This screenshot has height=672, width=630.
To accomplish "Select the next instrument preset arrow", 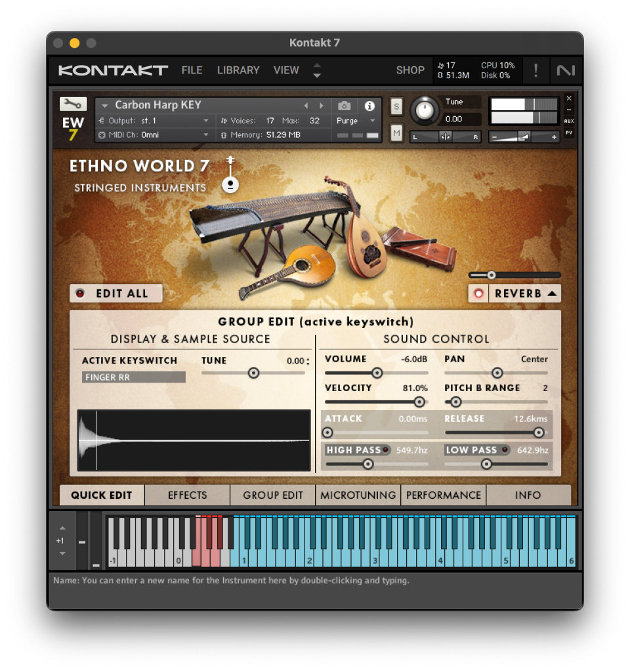I will tap(322, 106).
